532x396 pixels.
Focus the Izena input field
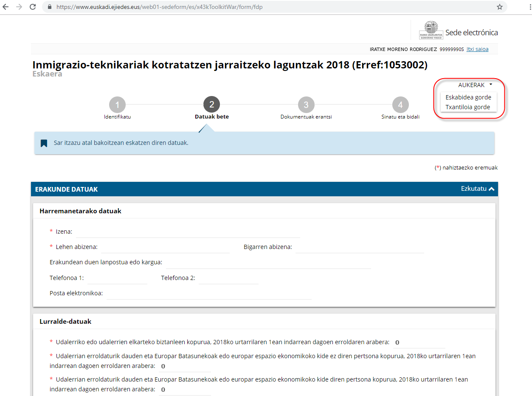188,232
